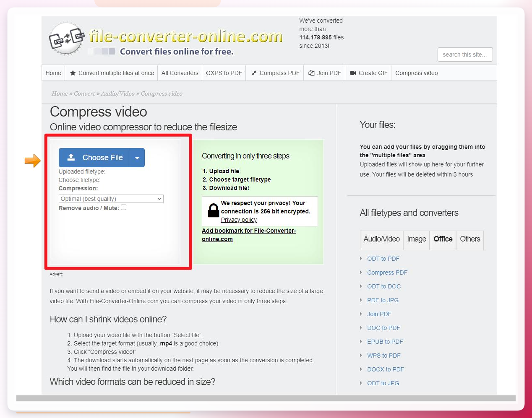Click the 'Your files:' heading
Screen dimensions: 532x418
pos(378,125)
